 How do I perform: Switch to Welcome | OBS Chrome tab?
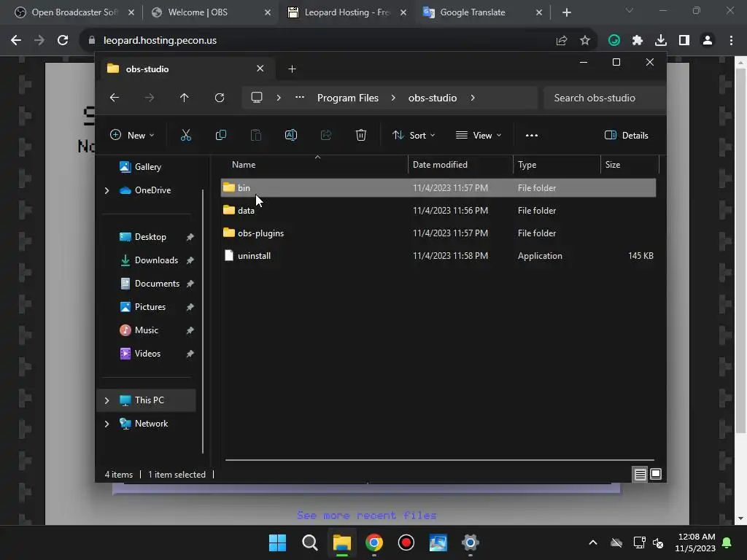click(x=211, y=12)
